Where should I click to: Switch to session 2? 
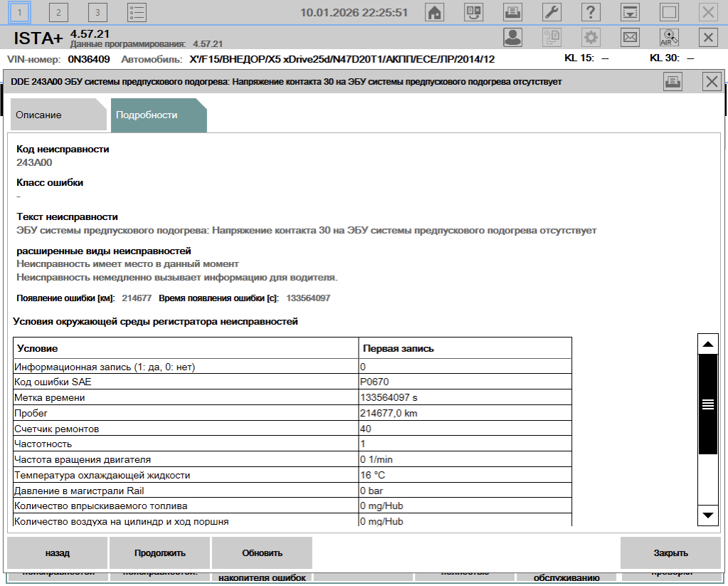coord(58,12)
